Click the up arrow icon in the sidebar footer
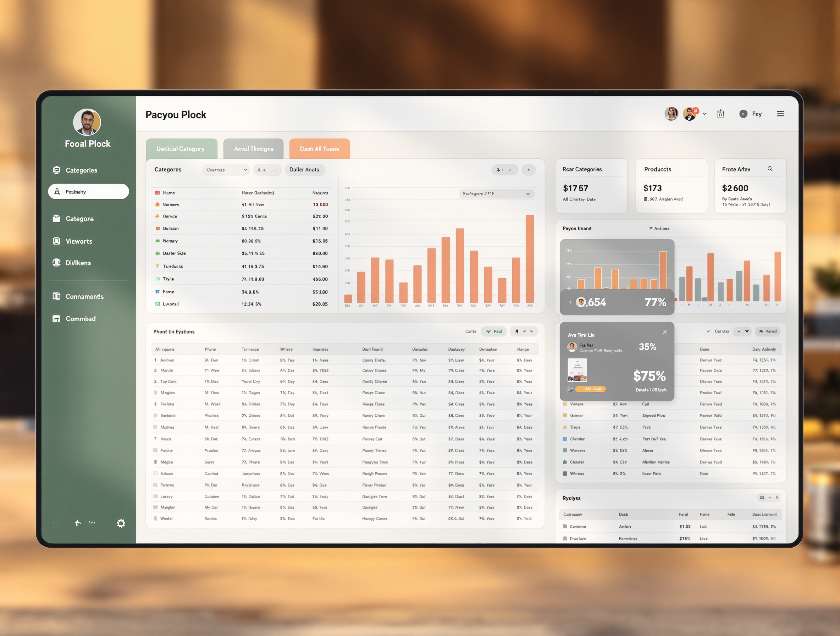Screen dimensions: 840x636 (x=77, y=523)
